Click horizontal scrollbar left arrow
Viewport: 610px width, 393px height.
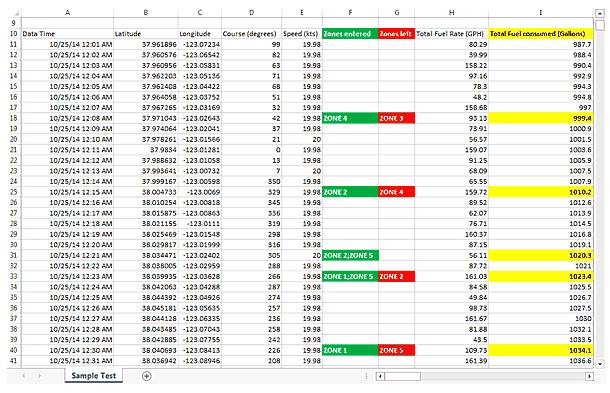(x=380, y=376)
